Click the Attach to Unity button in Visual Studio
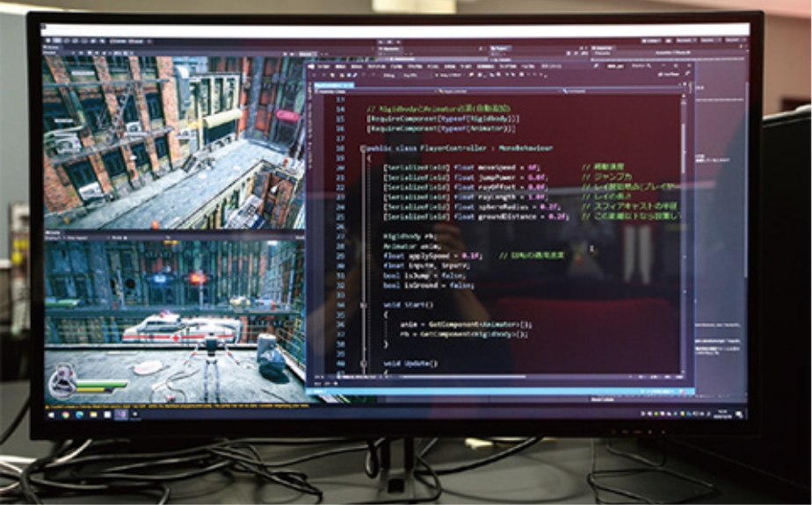 pyautogui.click(x=449, y=75)
